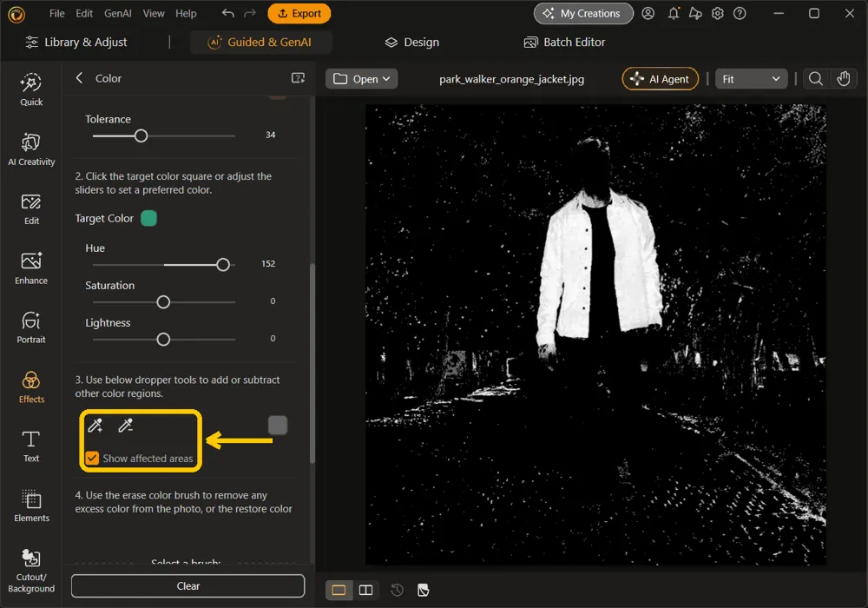Screen dimensions: 868x608
Task: Select the Edit sidebar tool
Action: (x=31, y=209)
